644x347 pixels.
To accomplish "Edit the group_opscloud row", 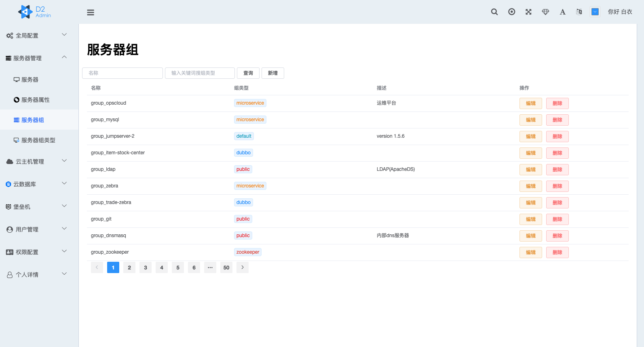I will [x=530, y=103].
